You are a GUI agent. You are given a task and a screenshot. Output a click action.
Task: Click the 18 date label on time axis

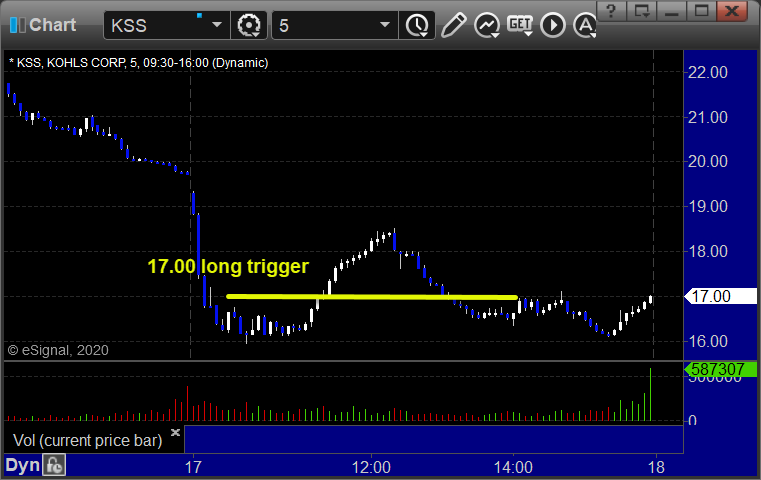pyautogui.click(x=656, y=467)
